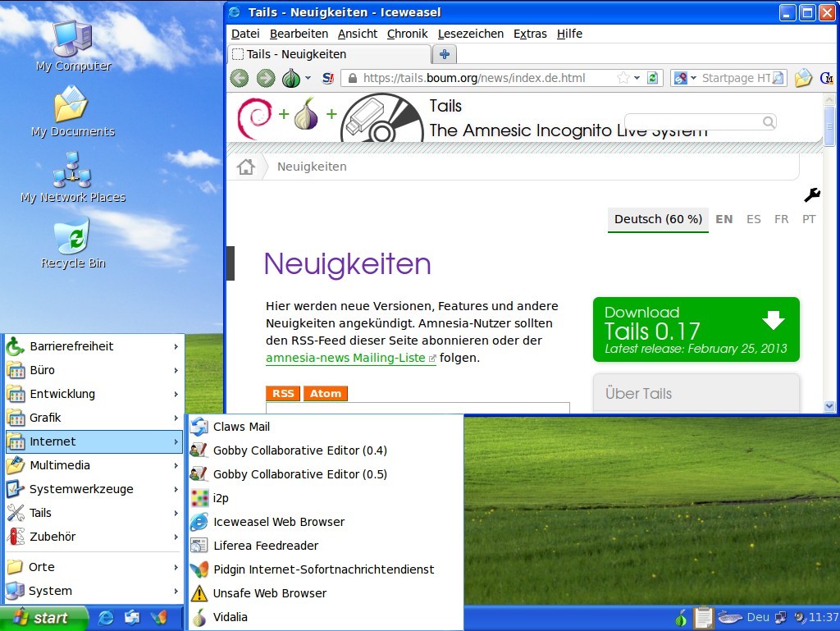The image size is (840, 631).
Task: Click the search magnifier in Startpage box
Action: coord(778,78)
